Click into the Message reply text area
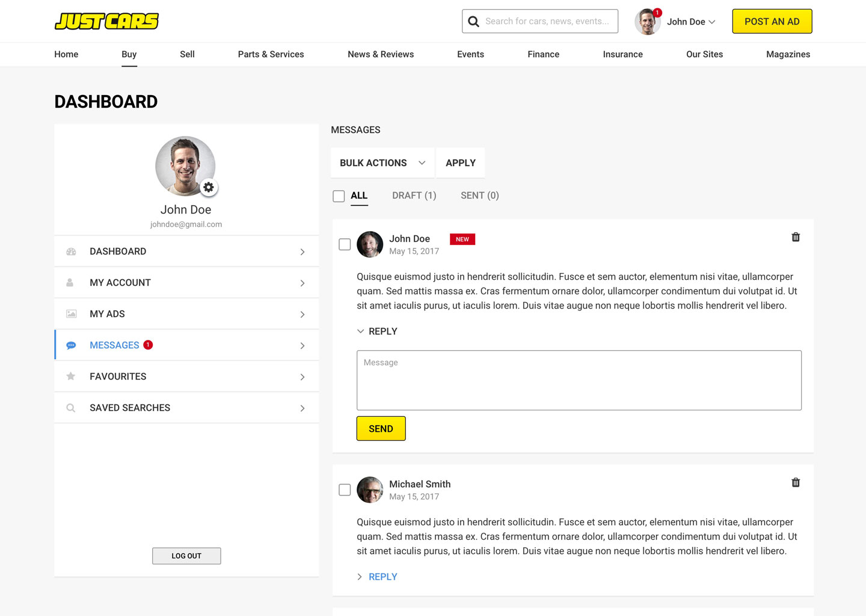The image size is (866, 616). (x=579, y=380)
